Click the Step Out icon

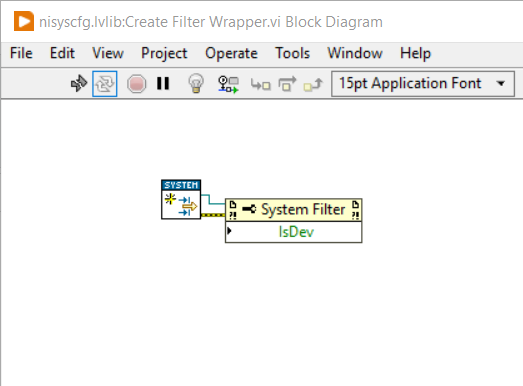pos(313,84)
